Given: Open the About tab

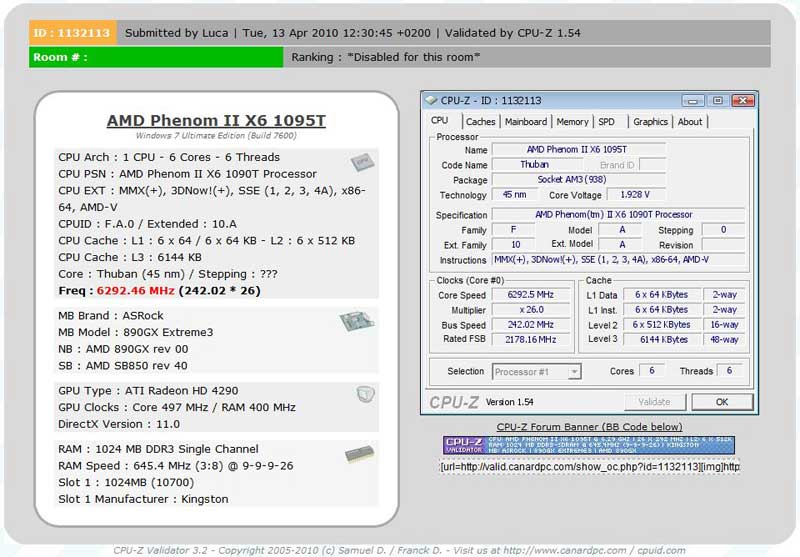Looking at the screenshot, I should (690, 122).
